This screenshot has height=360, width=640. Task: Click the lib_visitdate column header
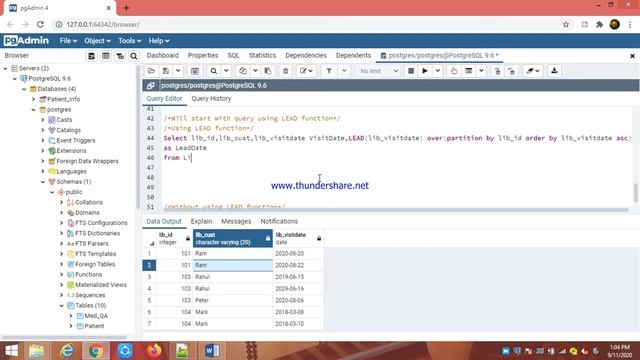tap(298, 238)
